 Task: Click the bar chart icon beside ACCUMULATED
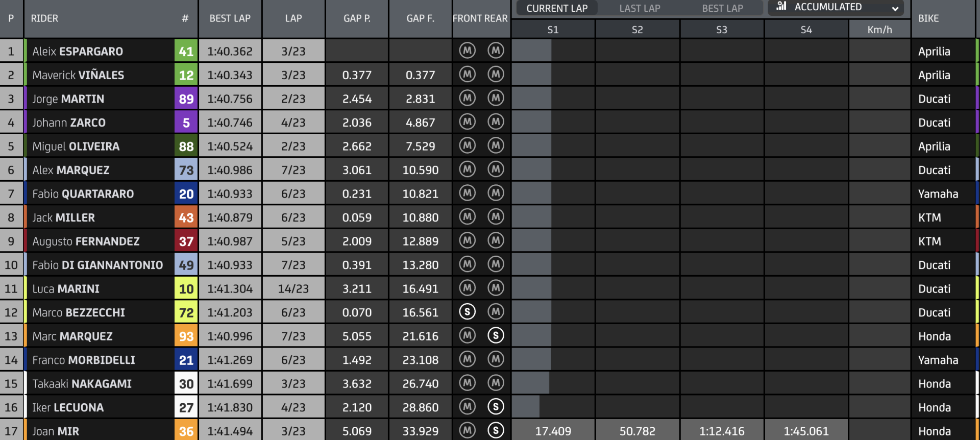(x=781, y=6)
